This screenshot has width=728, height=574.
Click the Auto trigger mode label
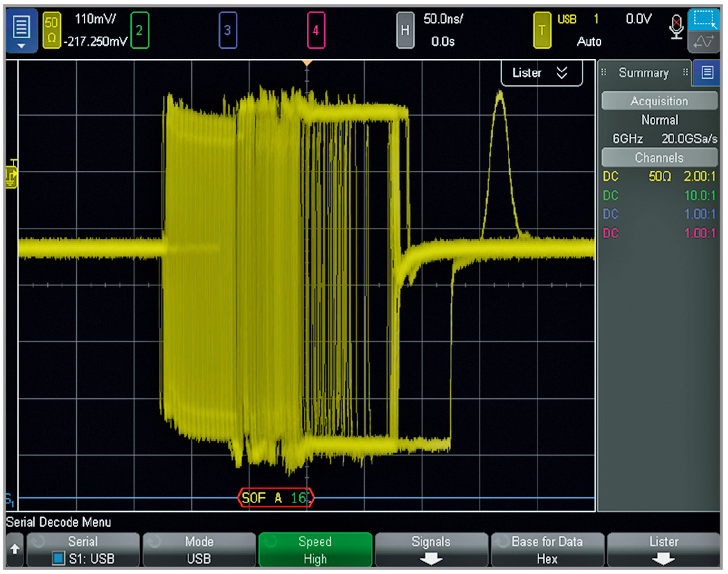point(589,42)
